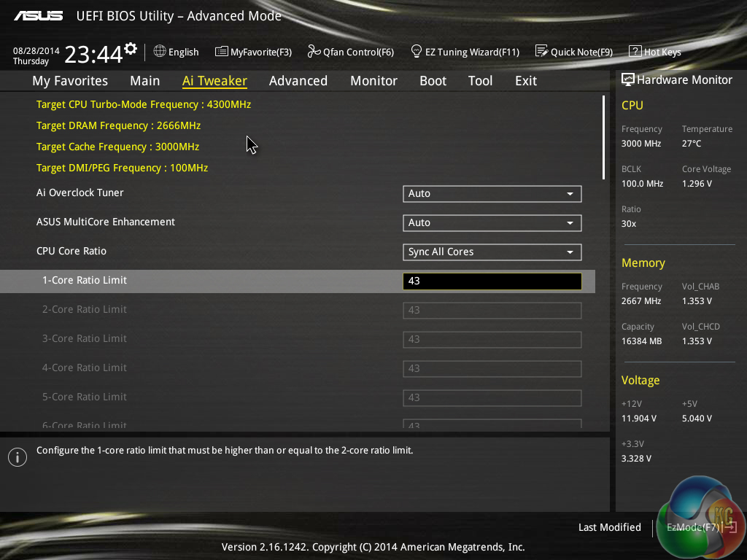Click Target CPU Turbo-Mode Frequency line
The image size is (747, 560).
click(x=144, y=104)
